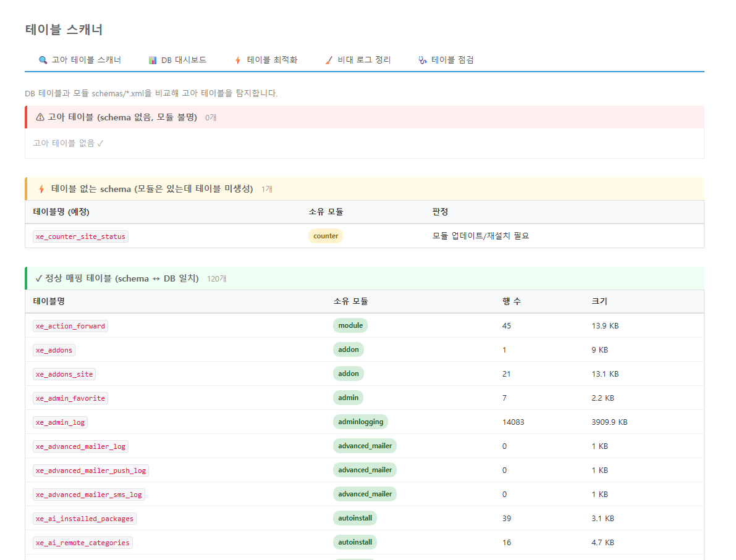Click the addon badge in xe_addons_site row
Viewport: 736px width, 560px height.
pos(349,374)
